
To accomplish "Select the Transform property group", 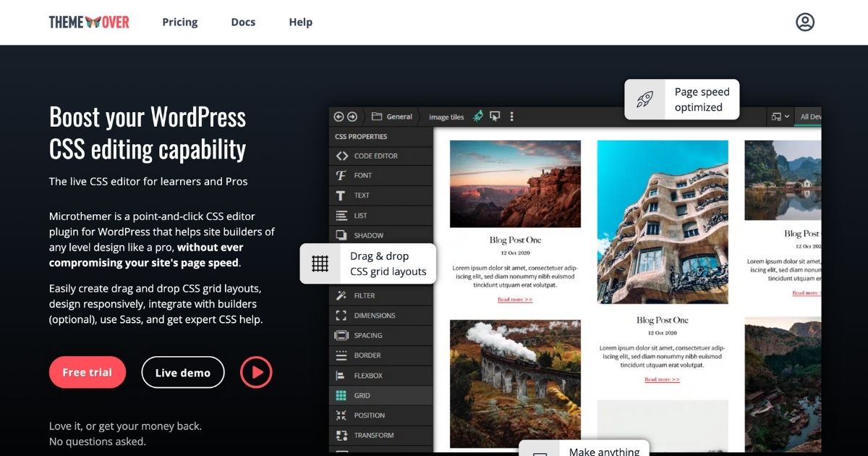I will [381, 435].
